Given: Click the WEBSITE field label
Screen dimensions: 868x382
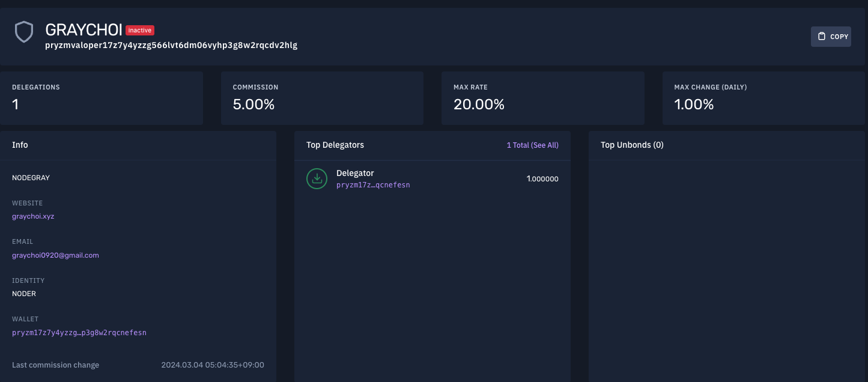Looking at the screenshot, I should point(28,204).
